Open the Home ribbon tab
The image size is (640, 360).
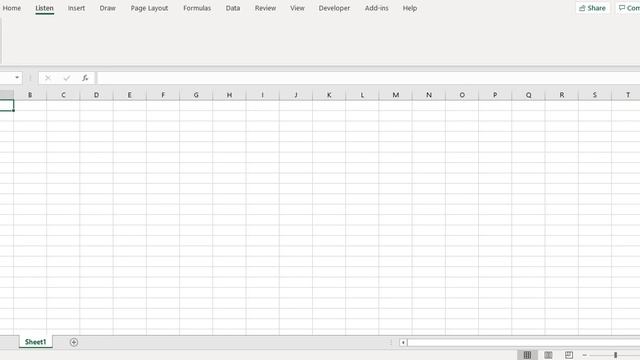pyautogui.click(x=11, y=8)
